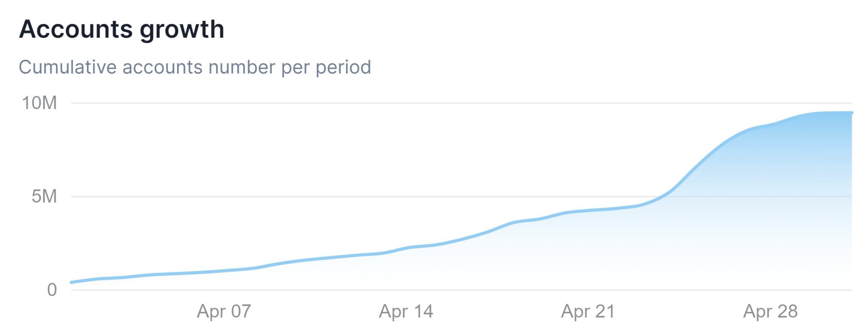868x334 pixels.
Task: Select the Apr 28 x-axis label
Action: coord(771,312)
